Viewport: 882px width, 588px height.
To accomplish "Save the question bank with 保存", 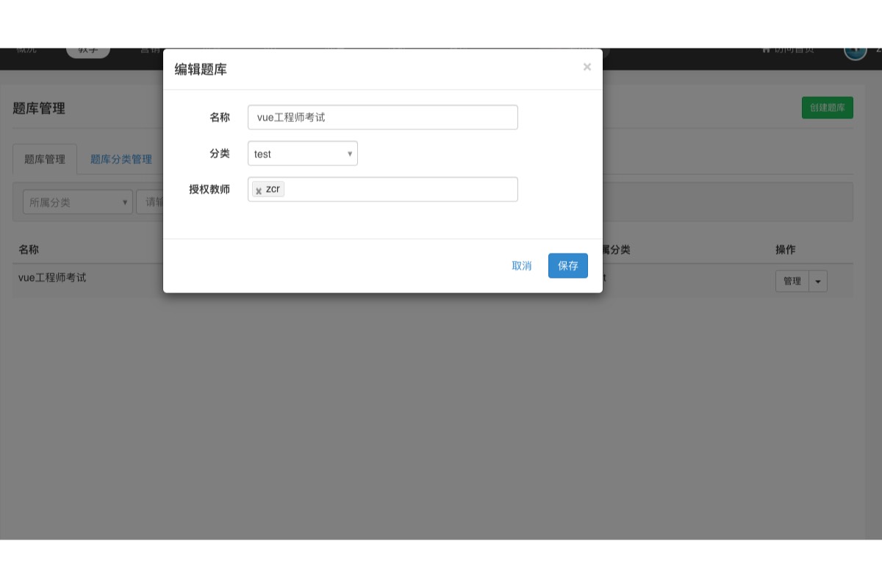I will [568, 265].
